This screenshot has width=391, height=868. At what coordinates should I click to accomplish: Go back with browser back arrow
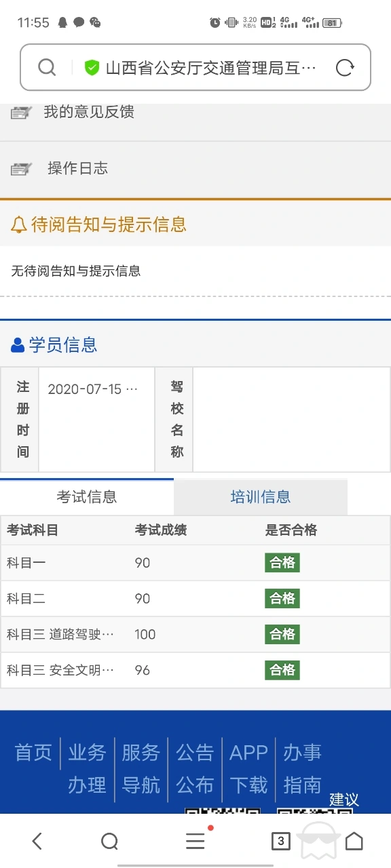tap(37, 842)
